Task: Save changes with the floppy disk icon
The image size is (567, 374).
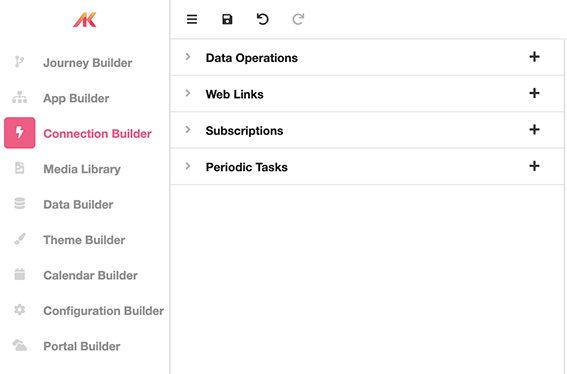Action: (227, 19)
